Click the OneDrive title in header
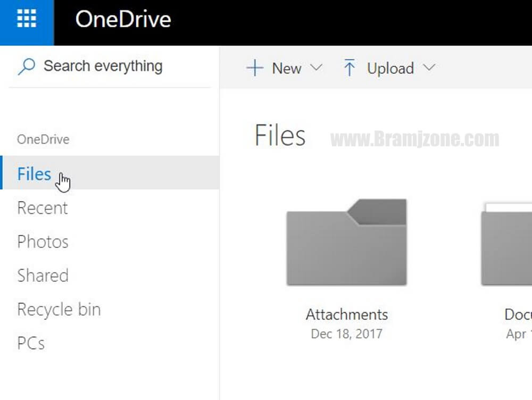 [123, 19]
